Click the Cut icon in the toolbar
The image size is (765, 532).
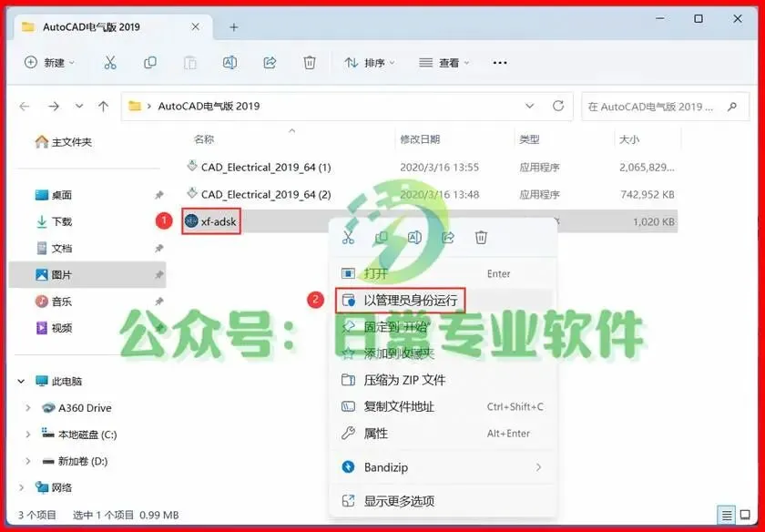110,63
